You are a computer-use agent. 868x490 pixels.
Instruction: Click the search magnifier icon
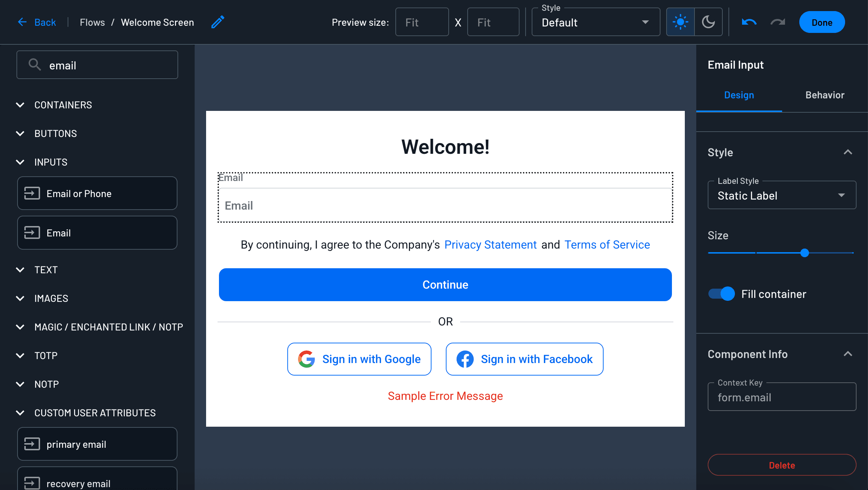(35, 65)
